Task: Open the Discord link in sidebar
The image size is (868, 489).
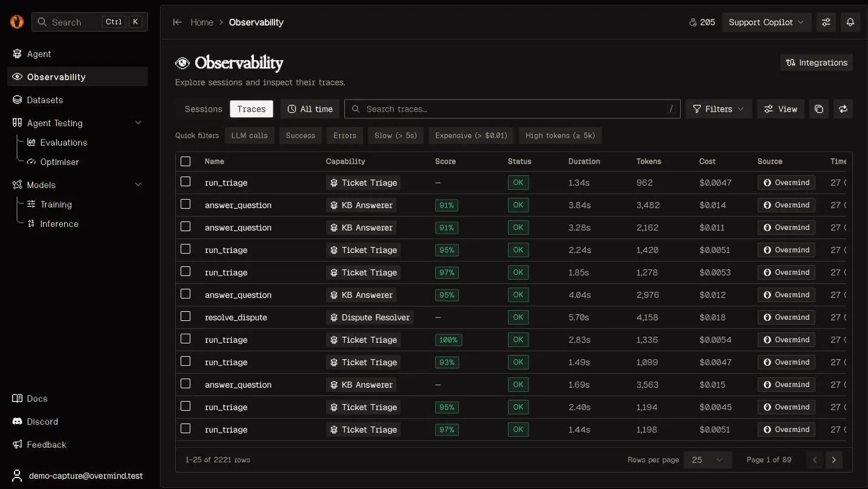Action: pos(78,422)
